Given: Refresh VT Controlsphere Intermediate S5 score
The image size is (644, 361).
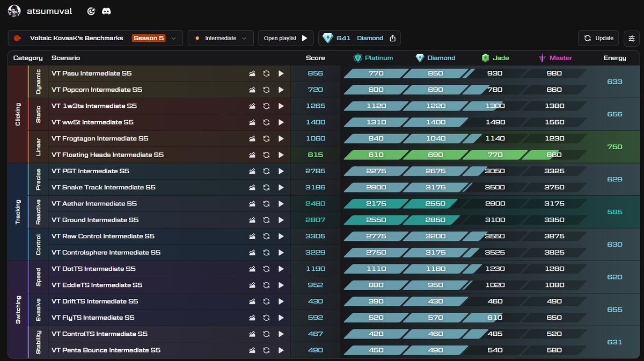Looking at the screenshot, I should click(x=266, y=253).
